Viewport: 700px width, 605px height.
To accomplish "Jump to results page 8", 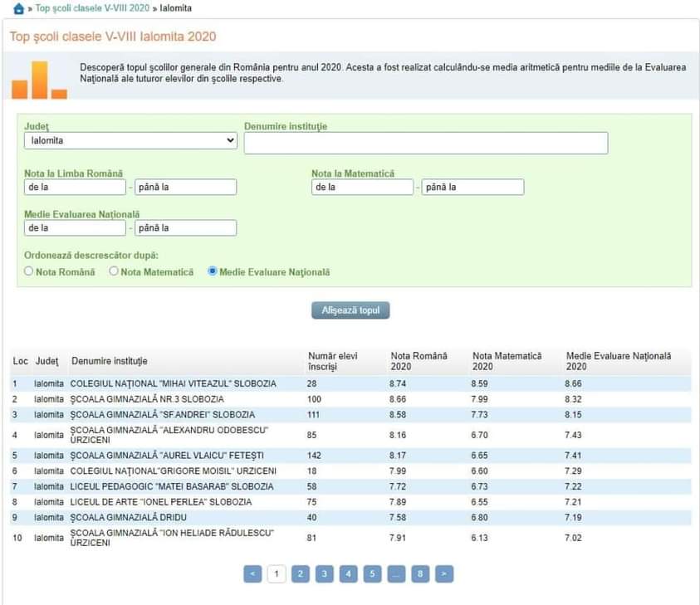I will click(x=421, y=573).
